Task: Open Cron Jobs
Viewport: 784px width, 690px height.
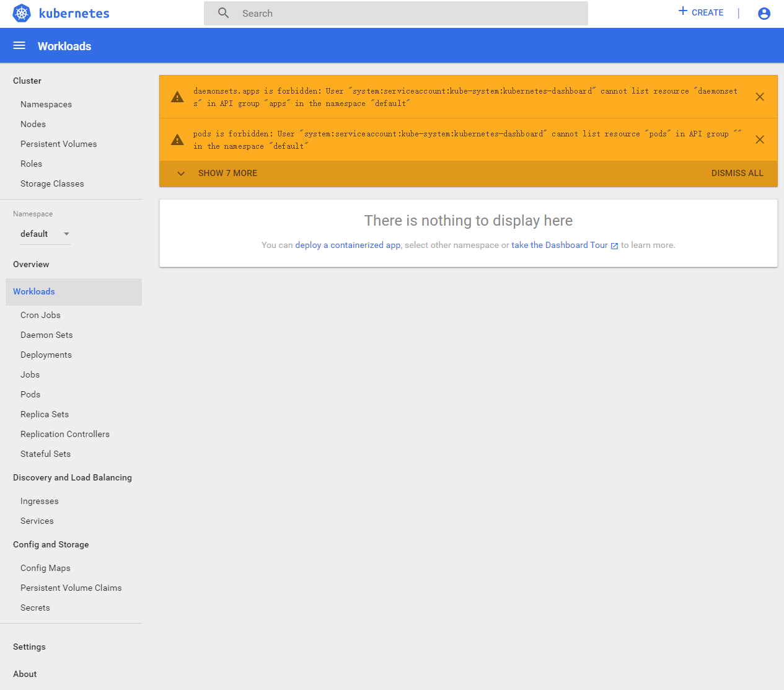Action: point(40,315)
